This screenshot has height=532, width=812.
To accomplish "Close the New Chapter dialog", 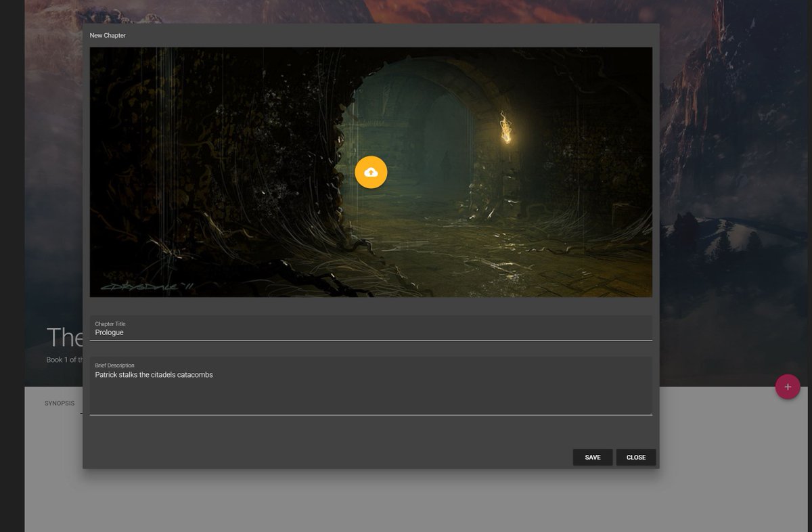I will tap(636, 458).
